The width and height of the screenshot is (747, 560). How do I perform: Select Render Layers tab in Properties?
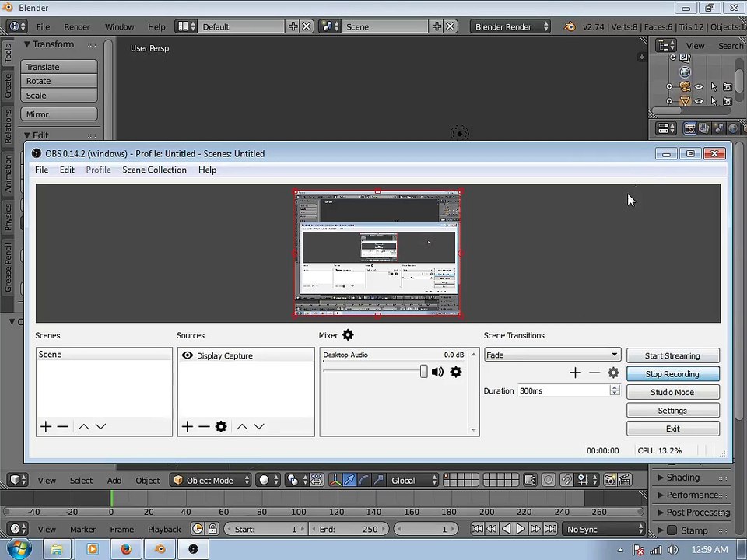click(x=703, y=128)
